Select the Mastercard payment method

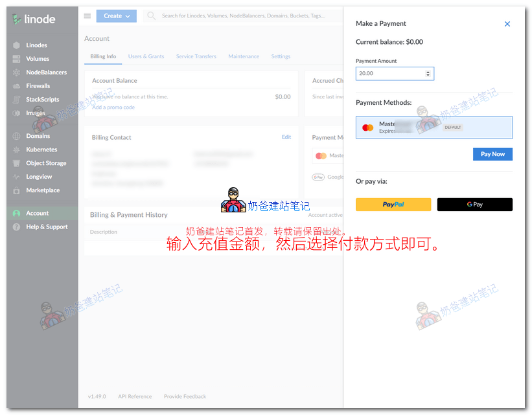(x=434, y=127)
